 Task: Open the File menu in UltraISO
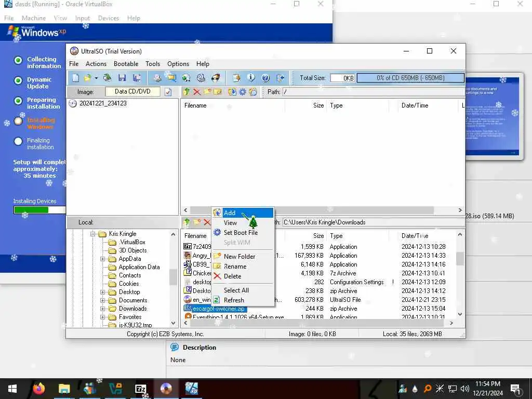click(74, 64)
